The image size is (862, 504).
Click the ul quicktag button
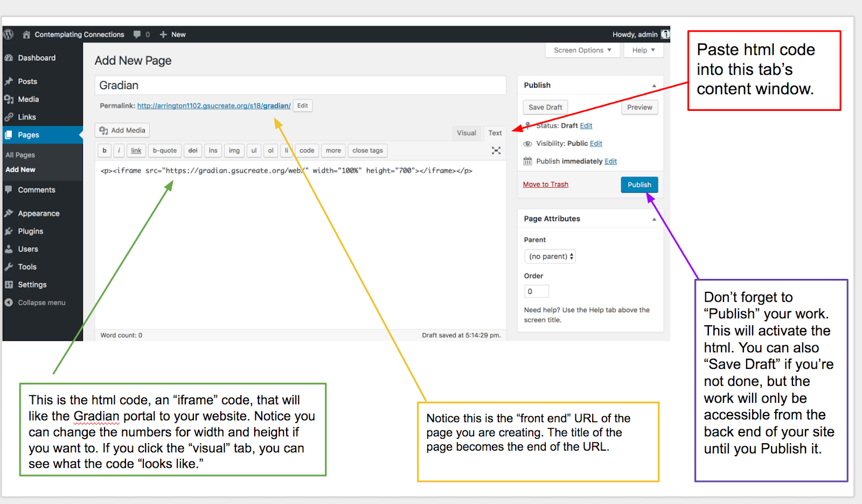254,151
